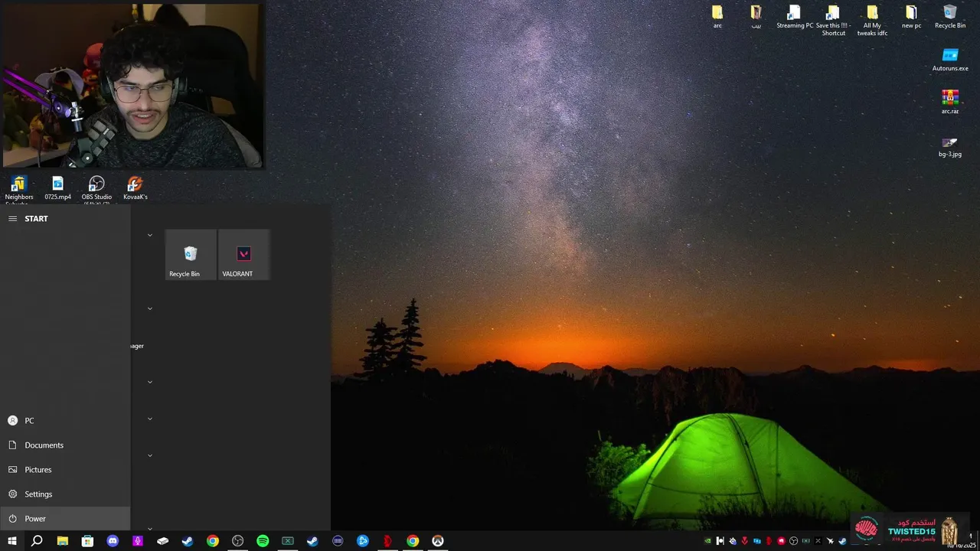Screen dimensions: 980x551
Task: Open OBS Studio desktop shortcut
Action: pyautogui.click(x=96, y=190)
